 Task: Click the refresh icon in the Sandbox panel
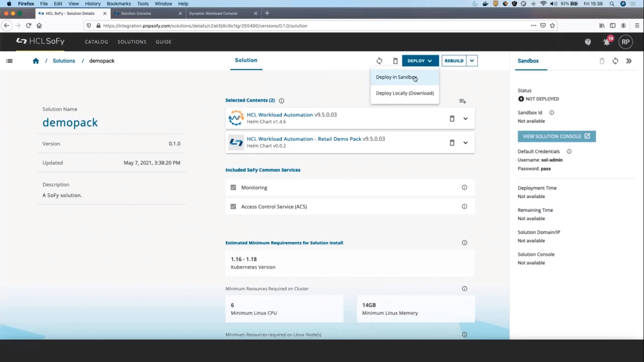(615, 61)
